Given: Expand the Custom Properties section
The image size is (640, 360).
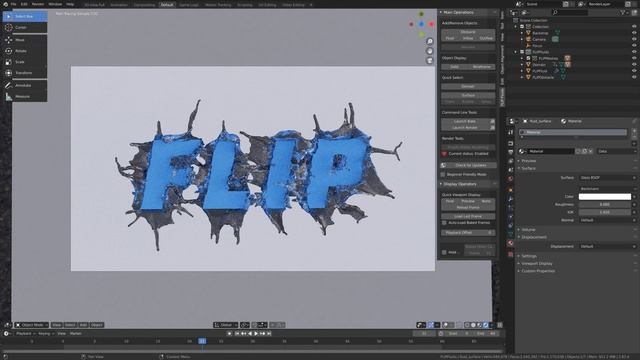Looking at the screenshot, I should click(538, 271).
